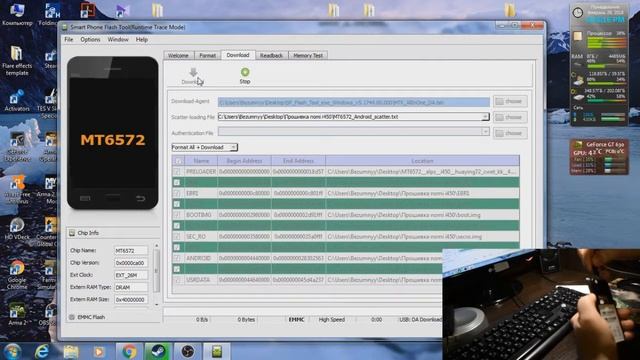The width and height of the screenshot is (640, 360).
Task: Toggle the PRELOADER row checkbox
Action: pos(177,172)
